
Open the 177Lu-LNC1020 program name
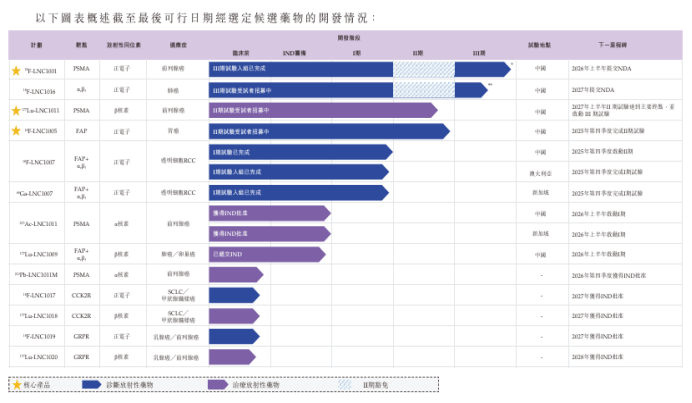[40, 357]
